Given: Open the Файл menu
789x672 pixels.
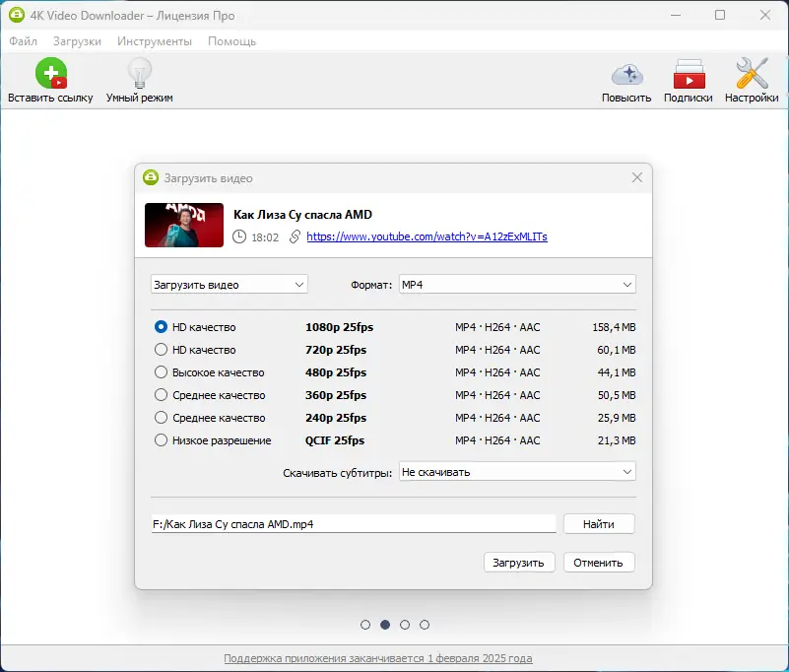Looking at the screenshot, I should tap(23, 41).
